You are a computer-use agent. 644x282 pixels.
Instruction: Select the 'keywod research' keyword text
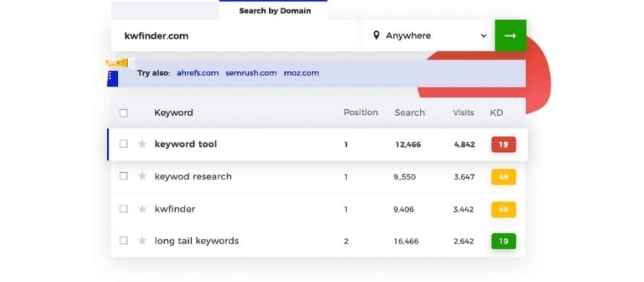[193, 176]
